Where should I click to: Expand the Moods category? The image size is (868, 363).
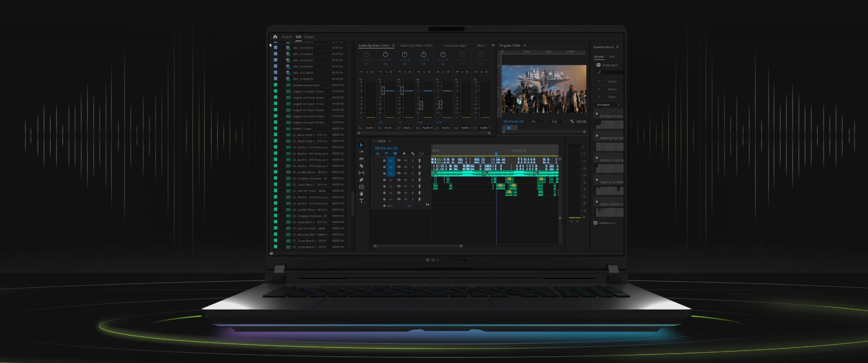(x=599, y=81)
